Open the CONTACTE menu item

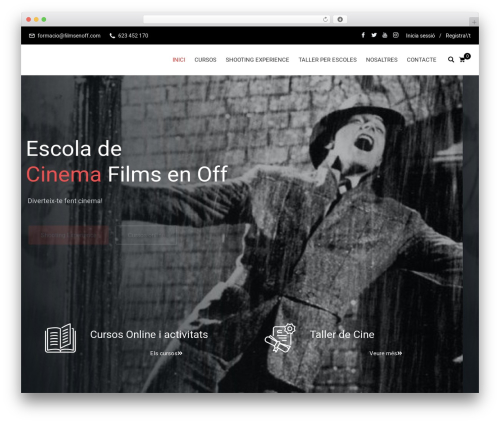[421, 60]
